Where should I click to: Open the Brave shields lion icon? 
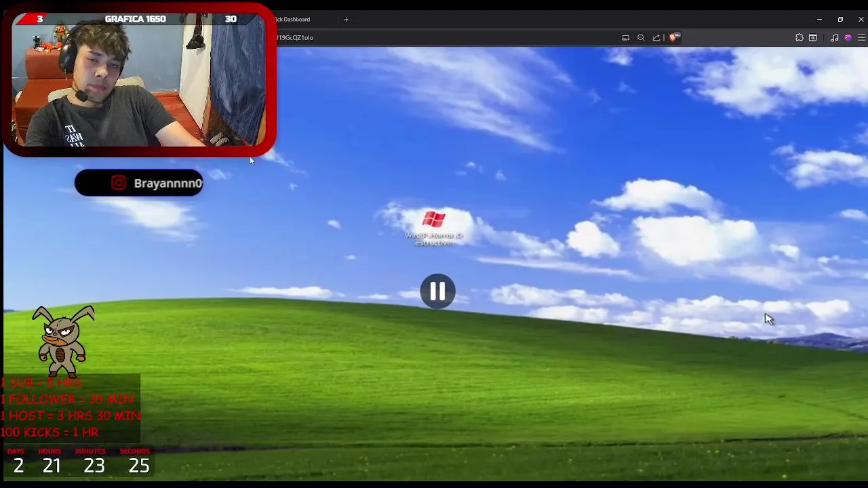click(673, 37)
